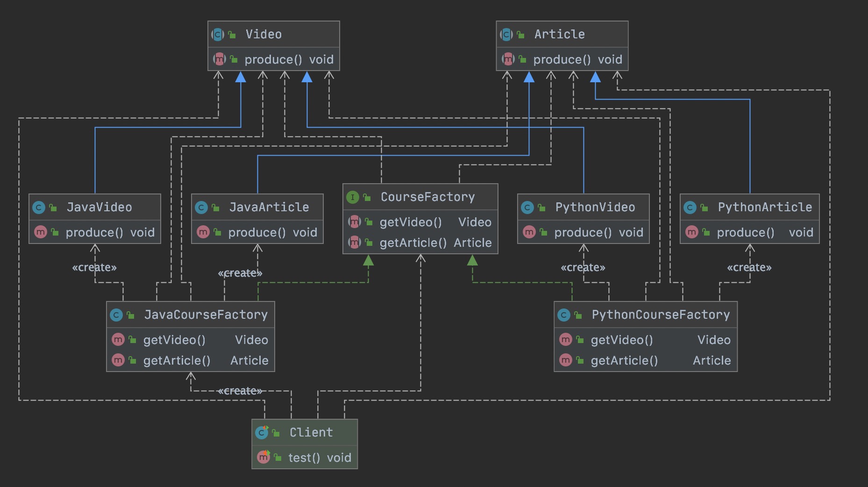Click the «create» label below PythonArticle
Viewport: 868px width, 487px height.
749,267
